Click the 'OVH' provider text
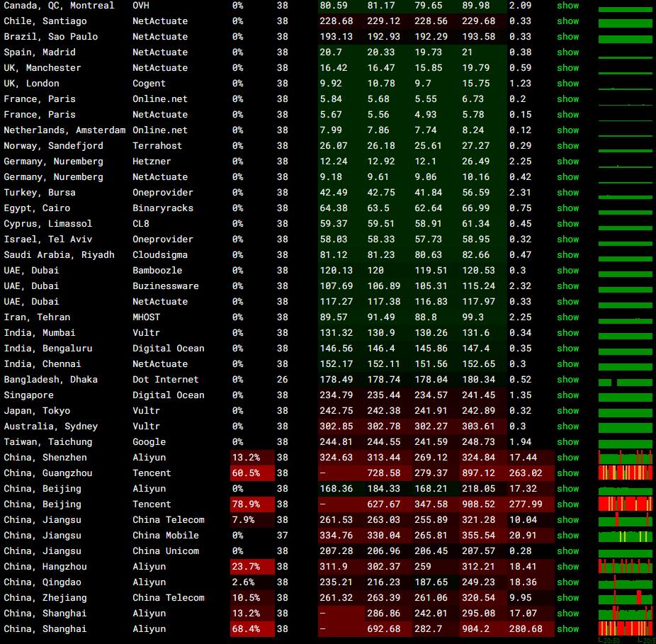 140,6
